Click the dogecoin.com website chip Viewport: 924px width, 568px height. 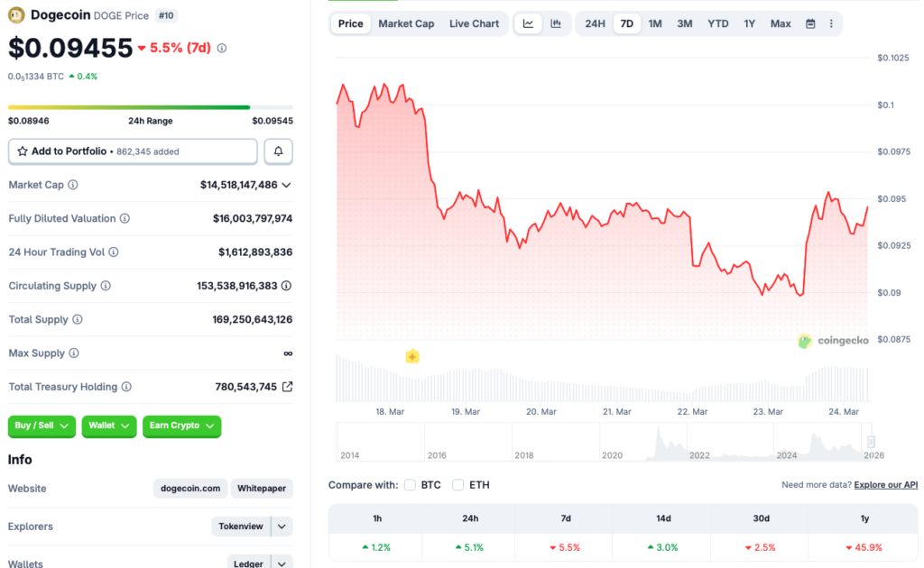(189, 488)
